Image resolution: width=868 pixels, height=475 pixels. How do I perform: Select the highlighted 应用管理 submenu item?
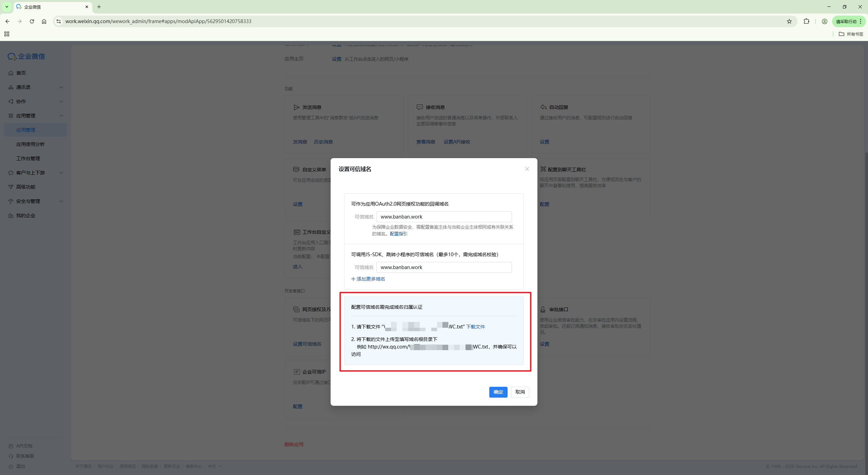click(x=36, y=130)
